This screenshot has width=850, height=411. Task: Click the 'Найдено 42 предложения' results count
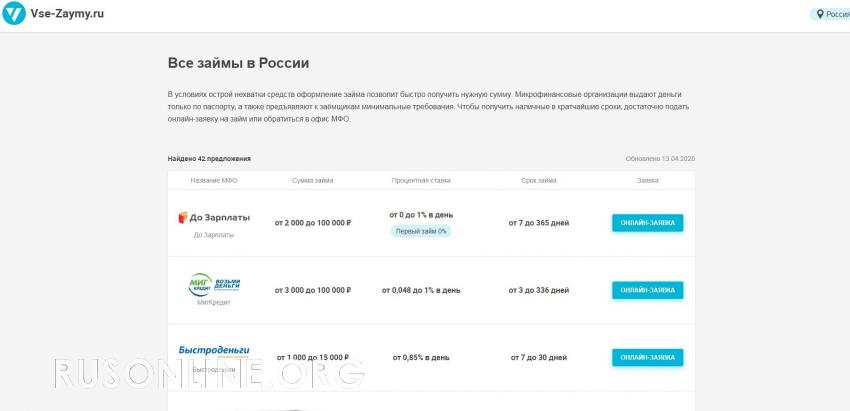coord(209,159)
